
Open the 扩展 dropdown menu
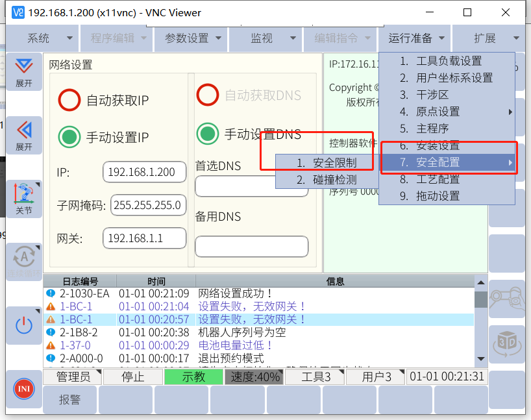point(488,38)
